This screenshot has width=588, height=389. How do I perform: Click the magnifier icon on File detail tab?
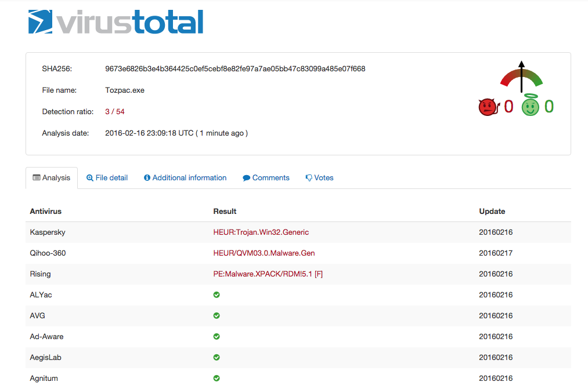click(x=89, y=178)
